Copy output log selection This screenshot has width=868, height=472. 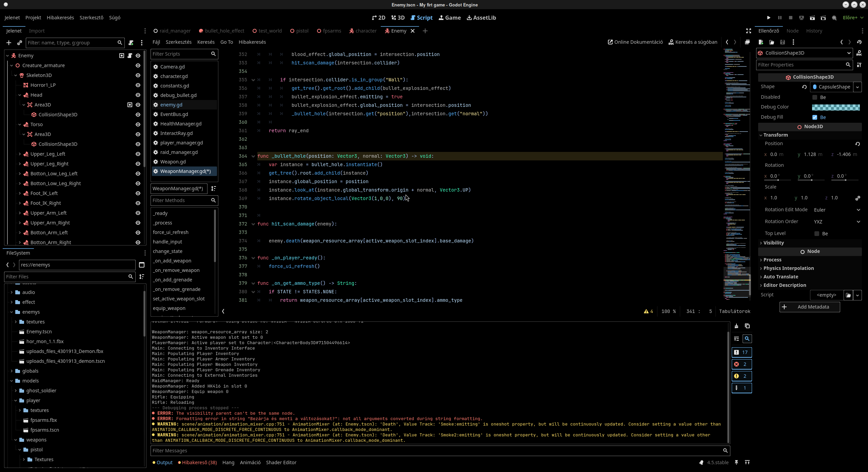tap(747, 326)
